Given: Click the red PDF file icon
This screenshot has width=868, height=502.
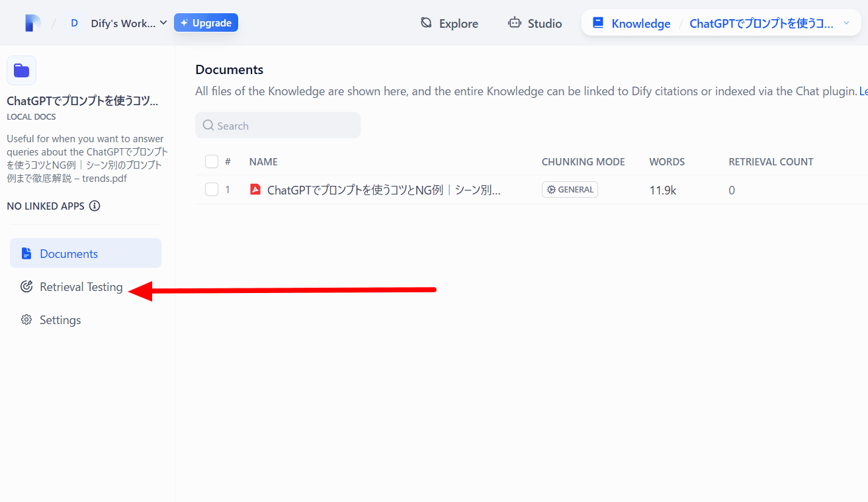Looking at the screenshot, I should point(255,190).
